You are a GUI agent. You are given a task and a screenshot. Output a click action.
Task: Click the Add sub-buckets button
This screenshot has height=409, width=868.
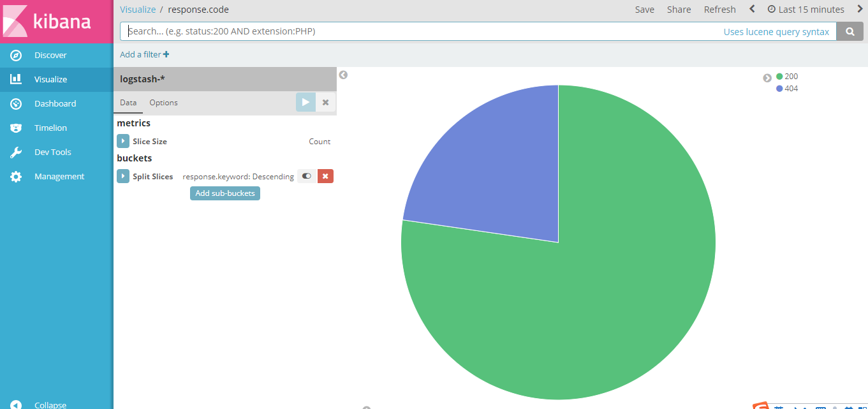click(x=224, y=193)
